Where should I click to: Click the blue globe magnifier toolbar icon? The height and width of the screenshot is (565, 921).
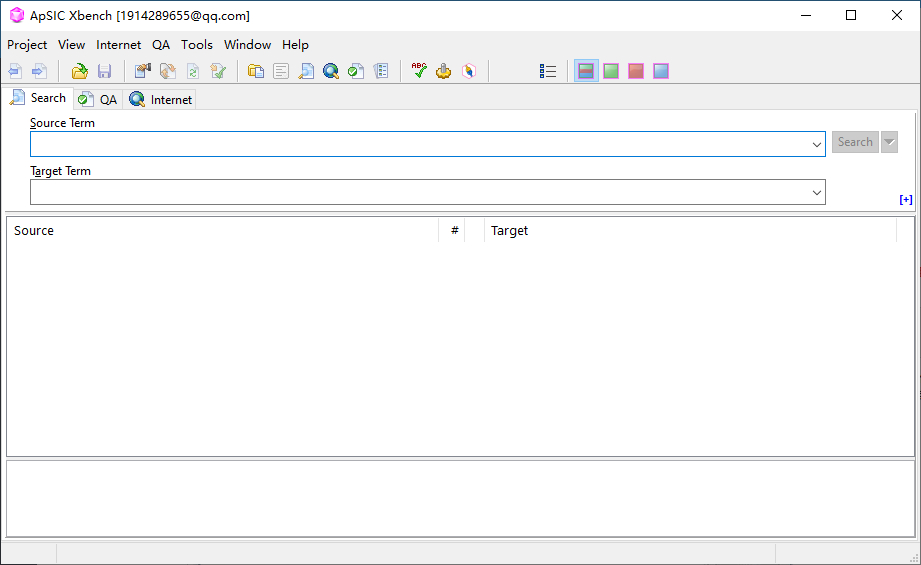[x=331, y=71]
